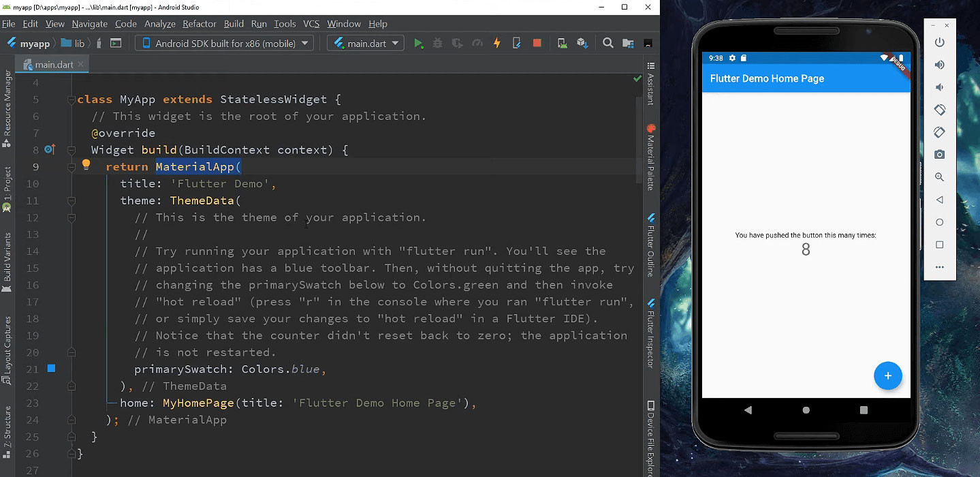Image resolution: width=980 pixels, height=477 pixels.
Task: Open the Build Variants panel
Action: tap(7, 262)
